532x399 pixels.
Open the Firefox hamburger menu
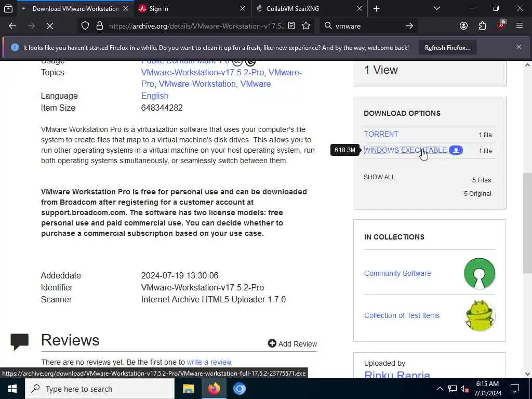(x=520, y=26)
